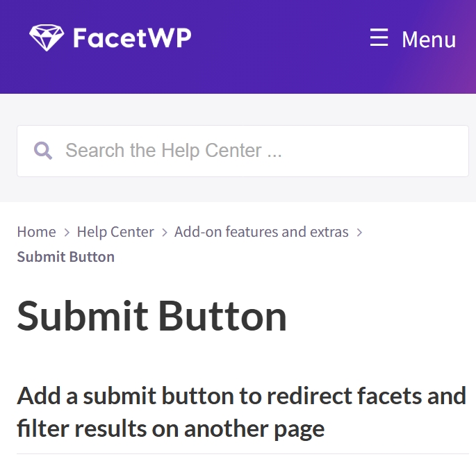Click the FacetWP diamond logo icon

point(47,37)
